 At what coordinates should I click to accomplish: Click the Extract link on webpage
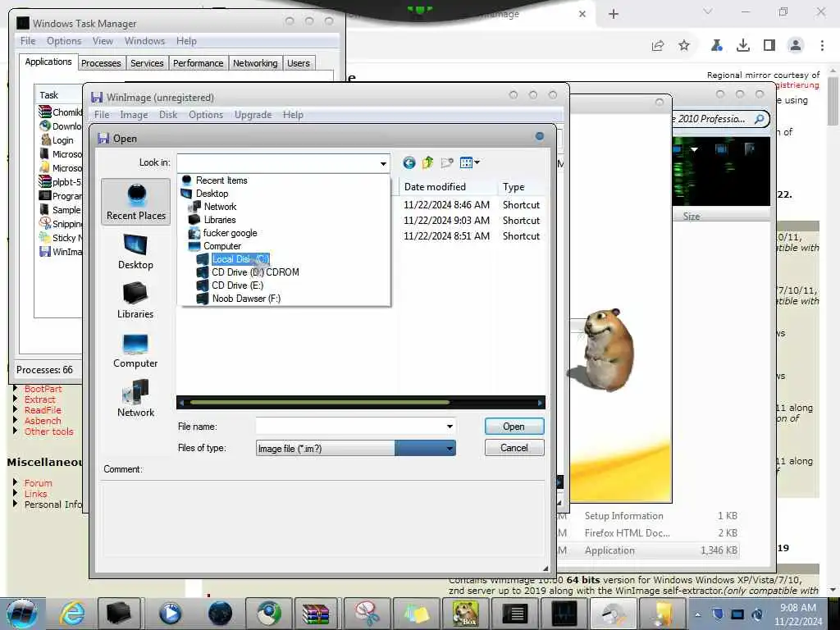point(39,399)
